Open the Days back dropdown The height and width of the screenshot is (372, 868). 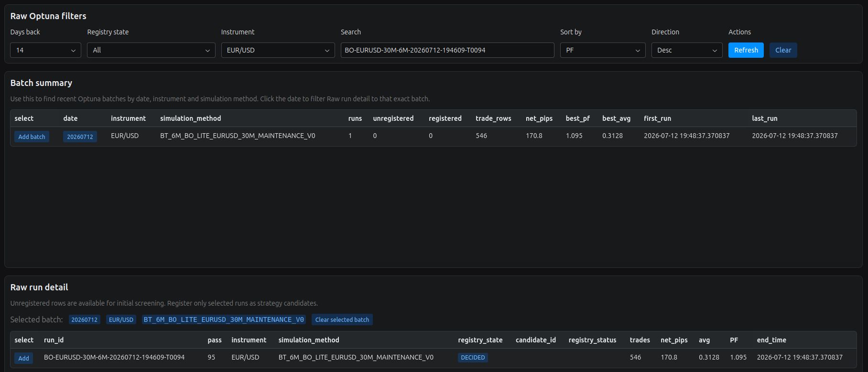click(45, 50)
